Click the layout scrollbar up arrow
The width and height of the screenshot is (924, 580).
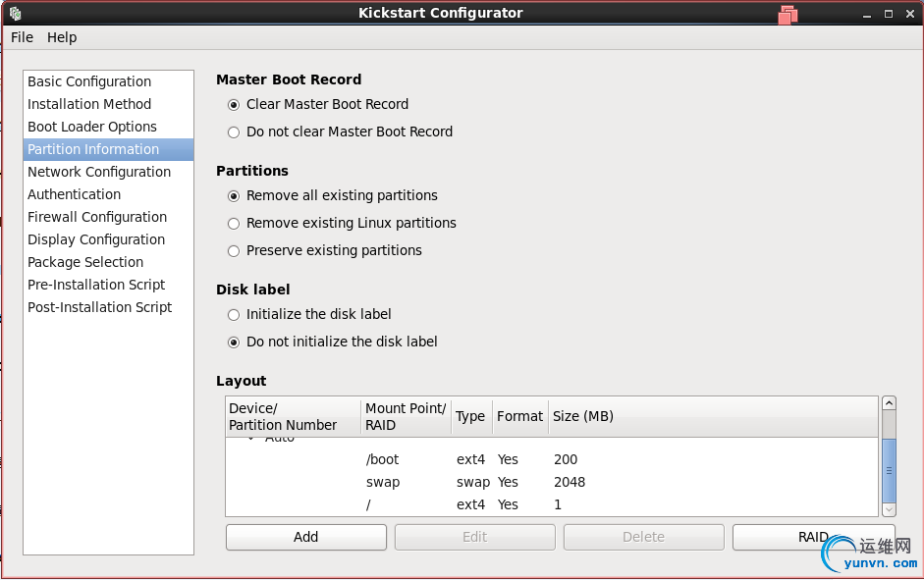click(889, 402)
